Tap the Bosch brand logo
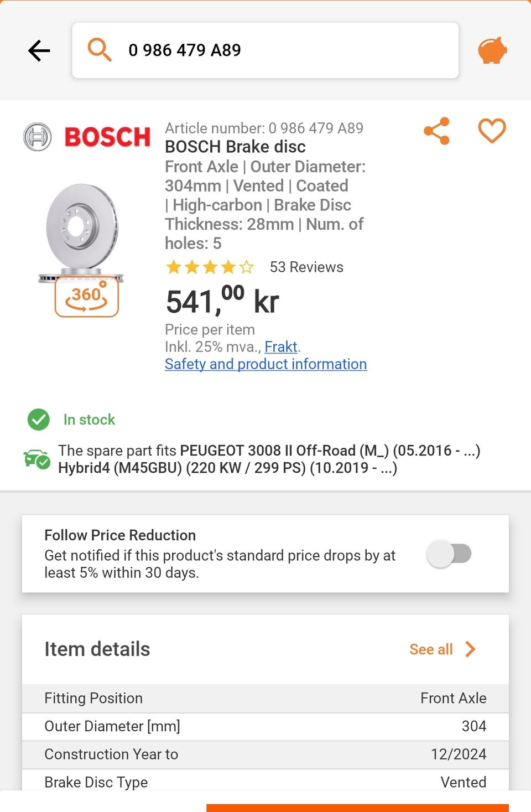 [x=87, y=137]
